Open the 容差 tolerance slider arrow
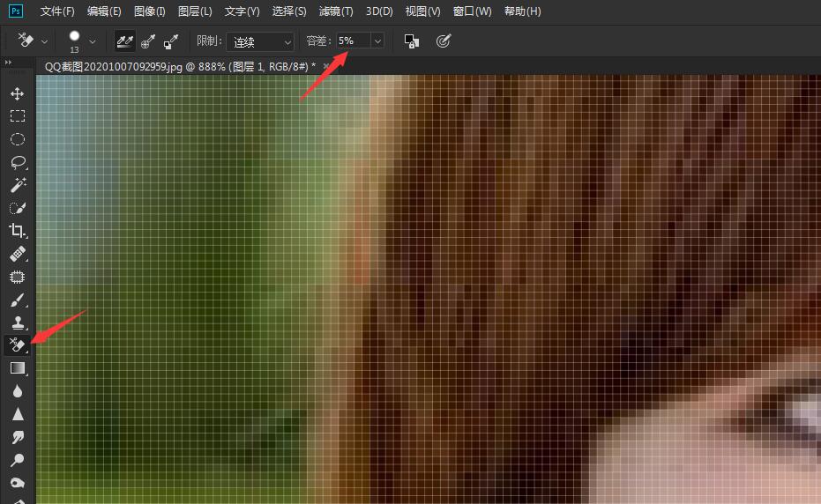This screenshot has width=821, height=504. tap(377, 41)
